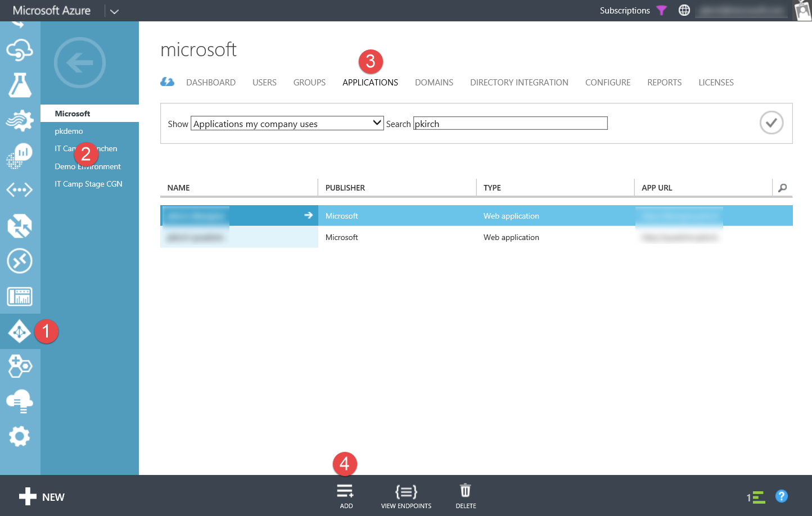Open the chart-bubble insights sidebar icon

(x=20, y=155)
